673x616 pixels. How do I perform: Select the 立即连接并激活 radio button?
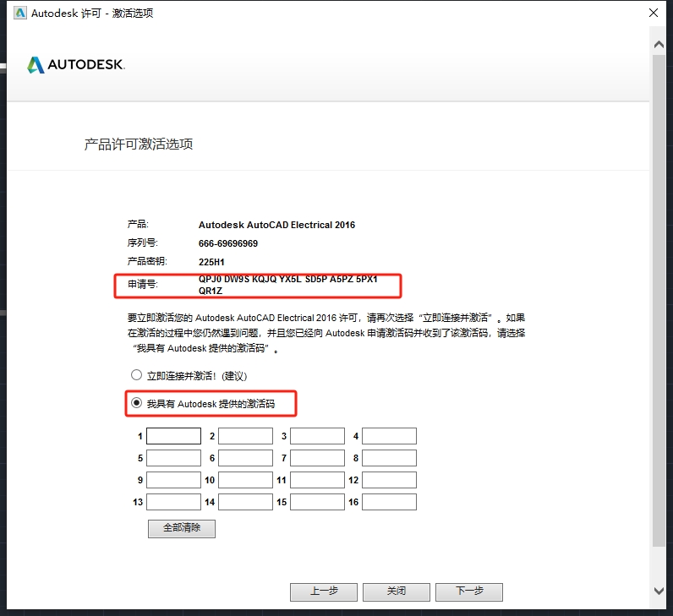coord(136,375)
